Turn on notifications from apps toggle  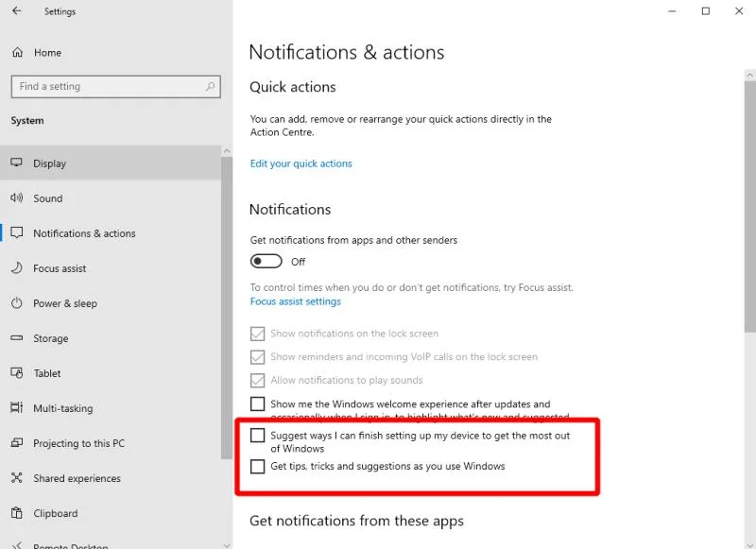tap(266, 261)
